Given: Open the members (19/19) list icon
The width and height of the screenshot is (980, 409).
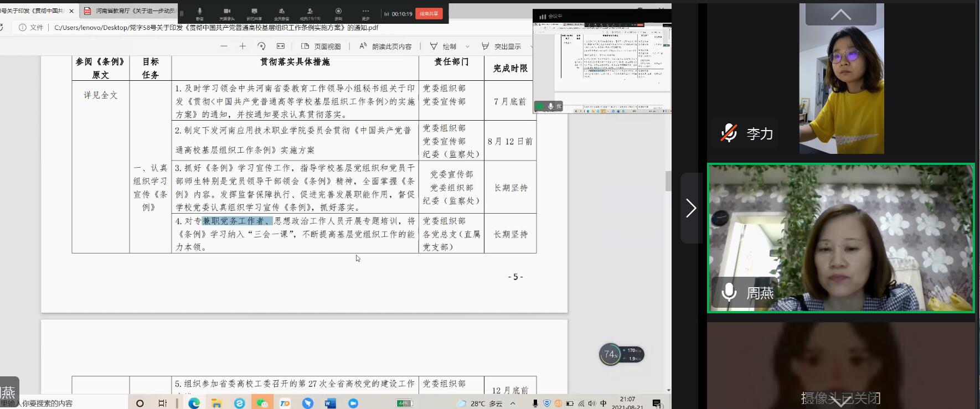Looking at the screenshot, I should pos(310,13).
